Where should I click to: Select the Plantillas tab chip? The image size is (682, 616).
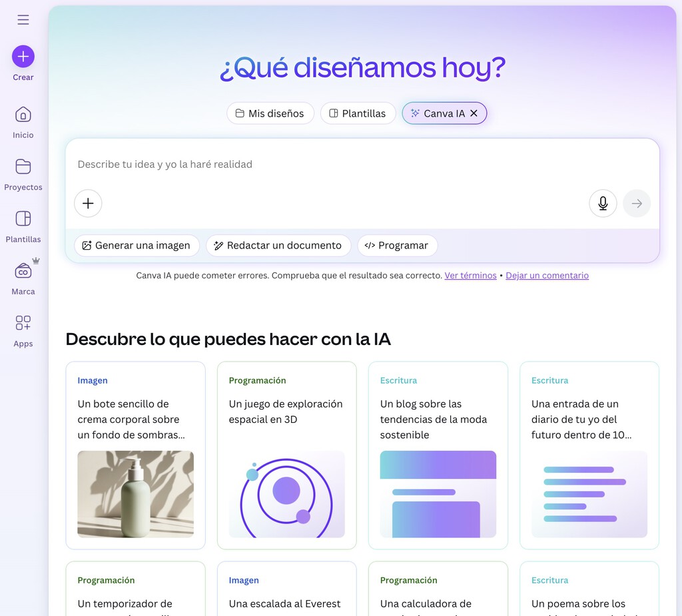(x=358, y=113)
